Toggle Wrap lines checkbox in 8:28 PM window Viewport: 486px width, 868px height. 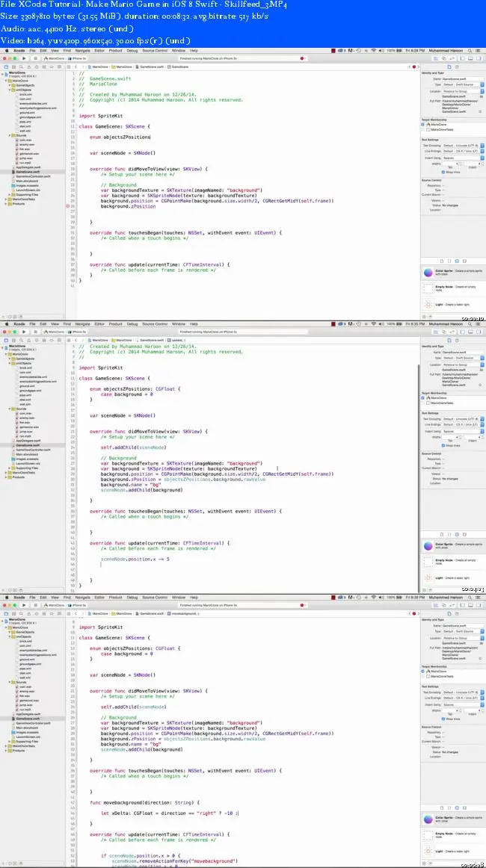point(443,172)
